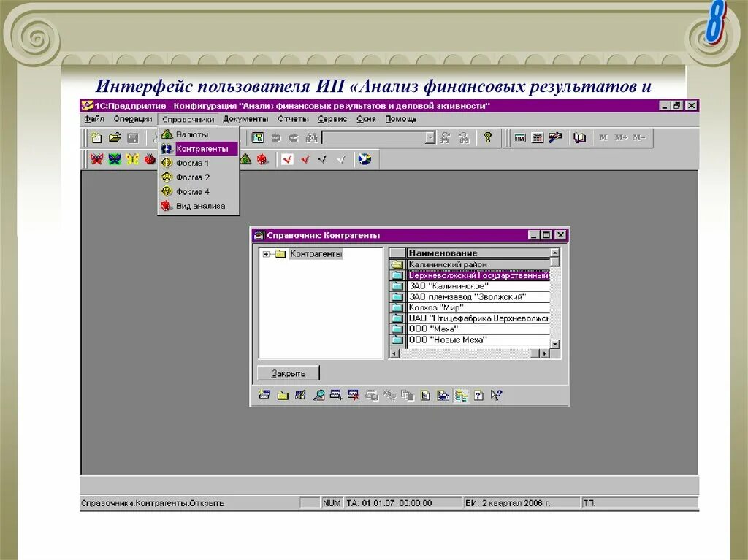Click the boxed red checkmark icon
This screenshot has height=560, width=748.
point(287,159)
